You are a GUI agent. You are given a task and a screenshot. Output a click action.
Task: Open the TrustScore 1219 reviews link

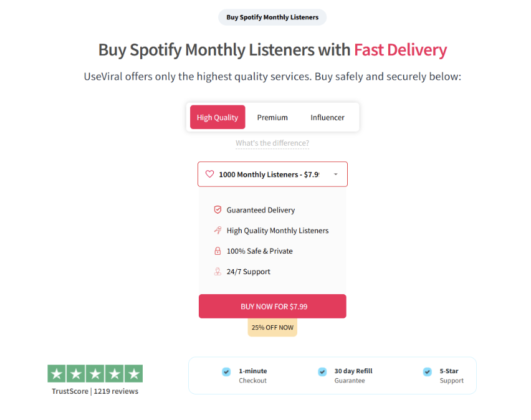click(95, 391)
